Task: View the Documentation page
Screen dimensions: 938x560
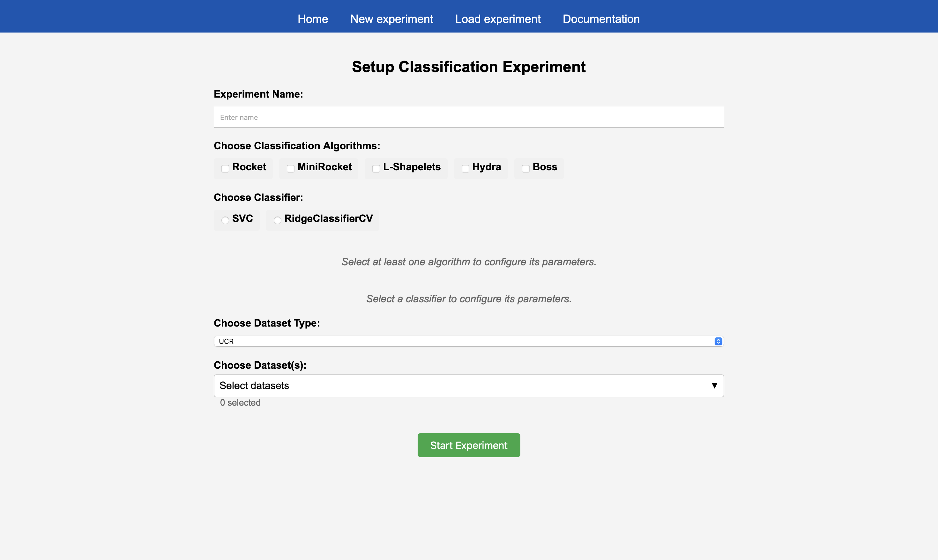Action: (x=601, y=19)
